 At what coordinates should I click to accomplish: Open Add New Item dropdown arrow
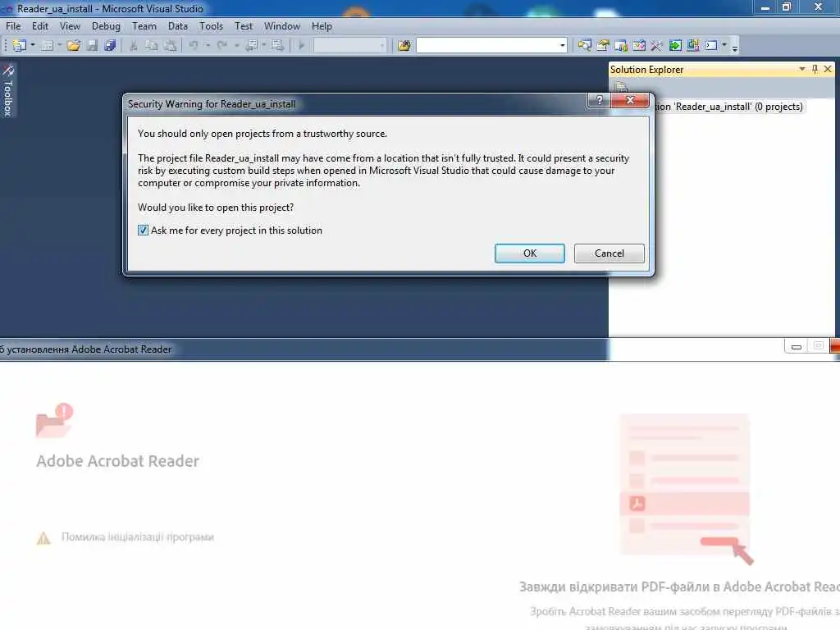click(x=59, y=46)
